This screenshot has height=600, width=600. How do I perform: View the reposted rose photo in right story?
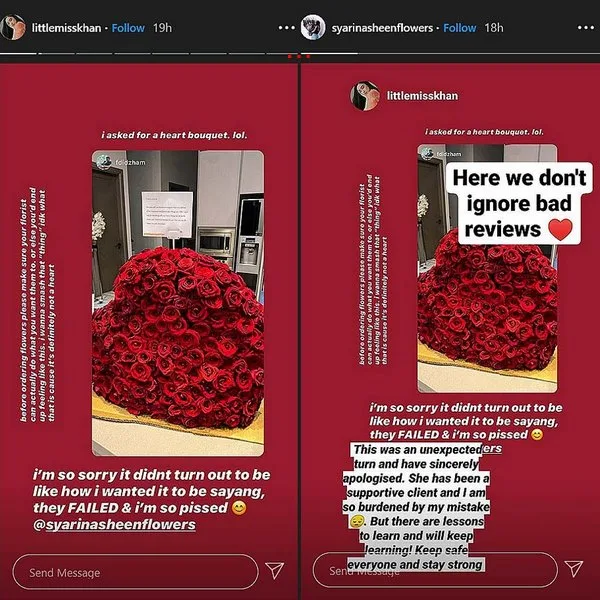point(487,268)
